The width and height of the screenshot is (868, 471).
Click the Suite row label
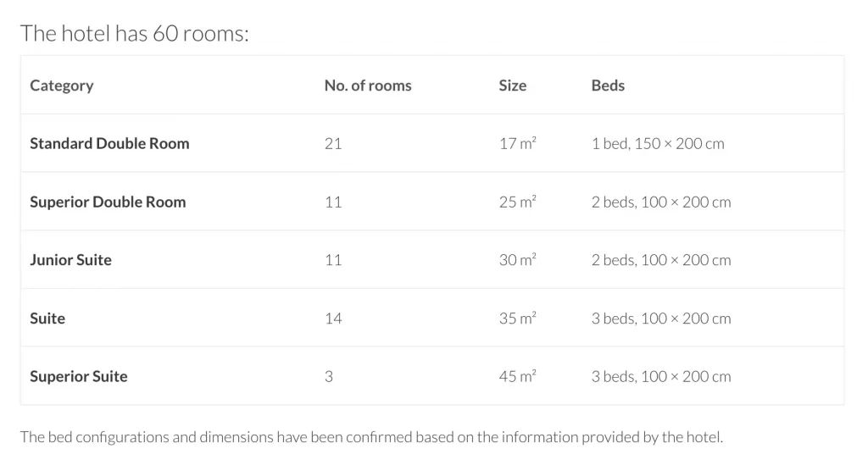coord(47,319)
